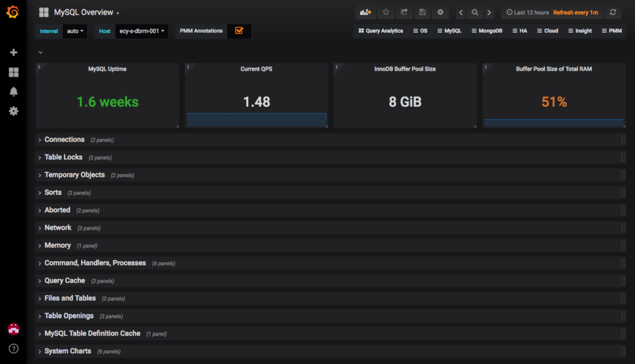Click the Add panel toolbar icon
Viewport: 635px width, 364px height.
coord(365,12)
